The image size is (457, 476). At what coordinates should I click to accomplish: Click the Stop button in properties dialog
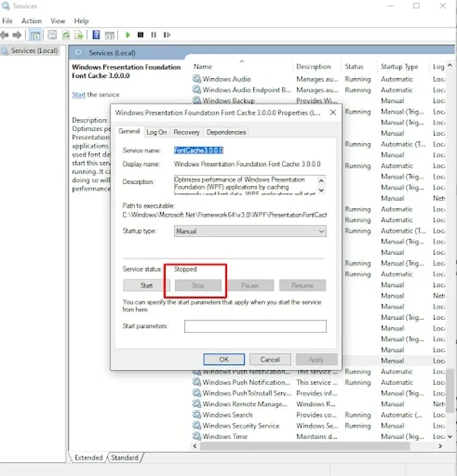pyautogui.click(x=198, y=285)
